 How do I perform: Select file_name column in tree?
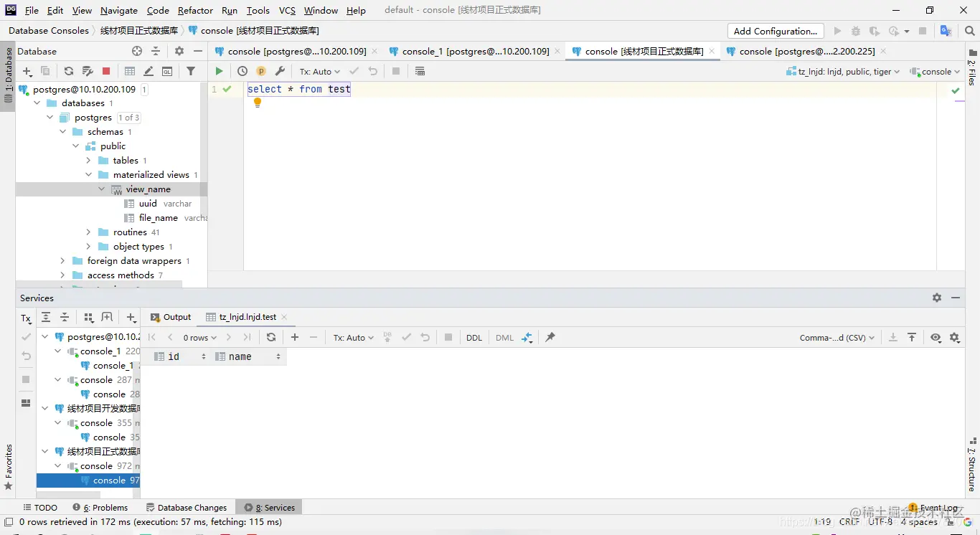158,218
